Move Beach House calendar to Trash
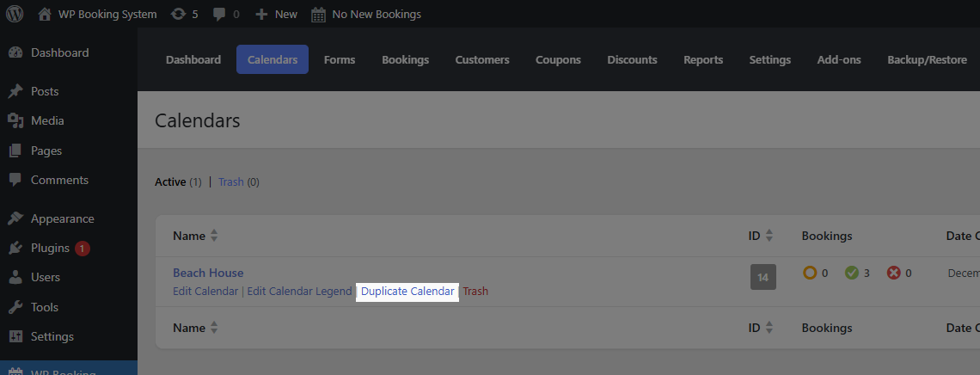The height and width of the screenshot is (375, 980). click(x=475, y=292)
